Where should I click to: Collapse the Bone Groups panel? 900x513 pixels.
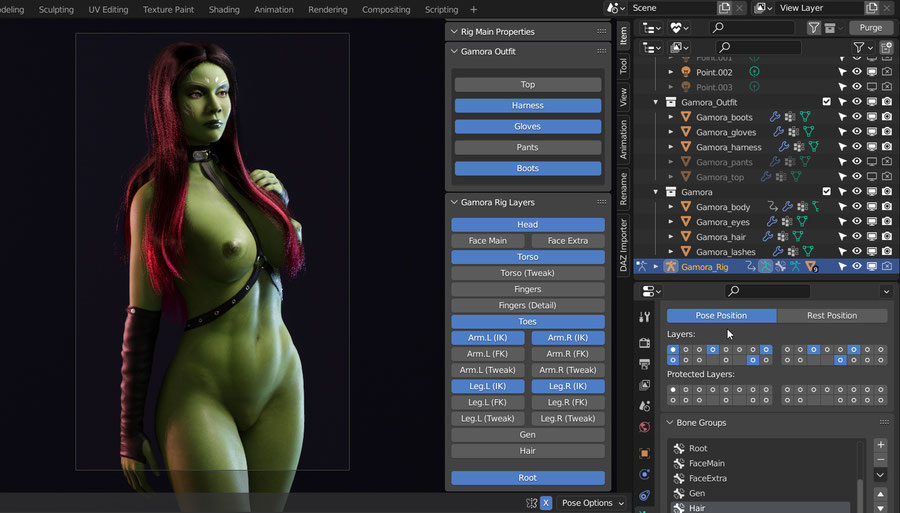click(x=669, y=422)
